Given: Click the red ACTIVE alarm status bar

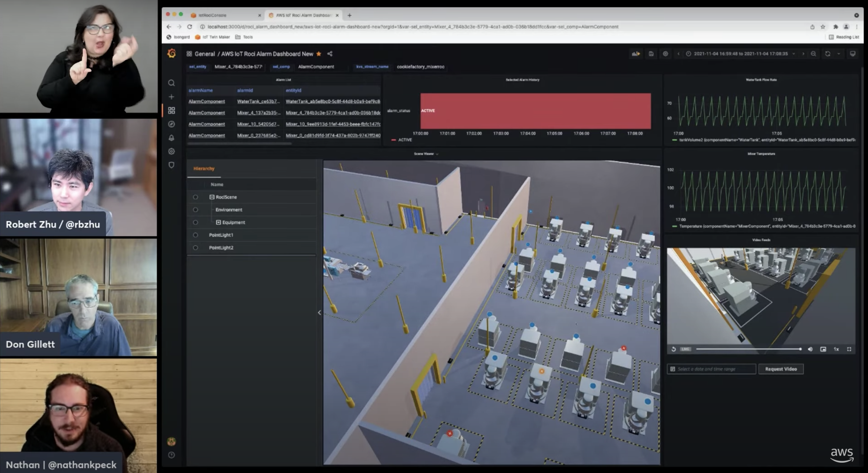Looking at the screenshot, I should click(535, 111).
